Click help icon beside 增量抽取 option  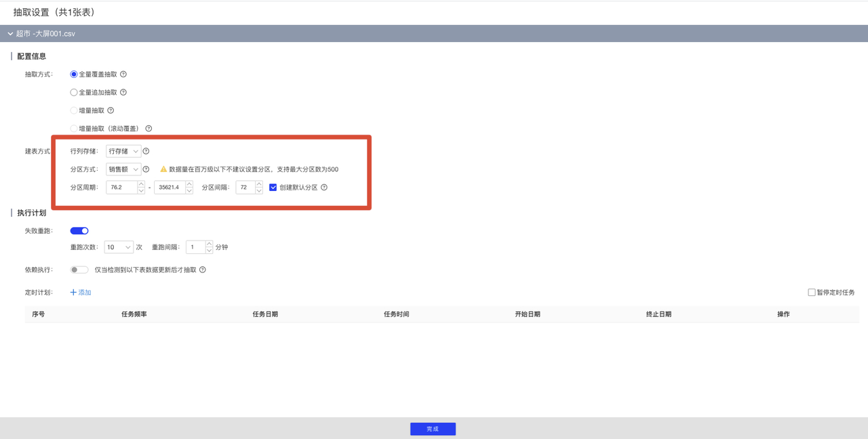coord(111,110)
